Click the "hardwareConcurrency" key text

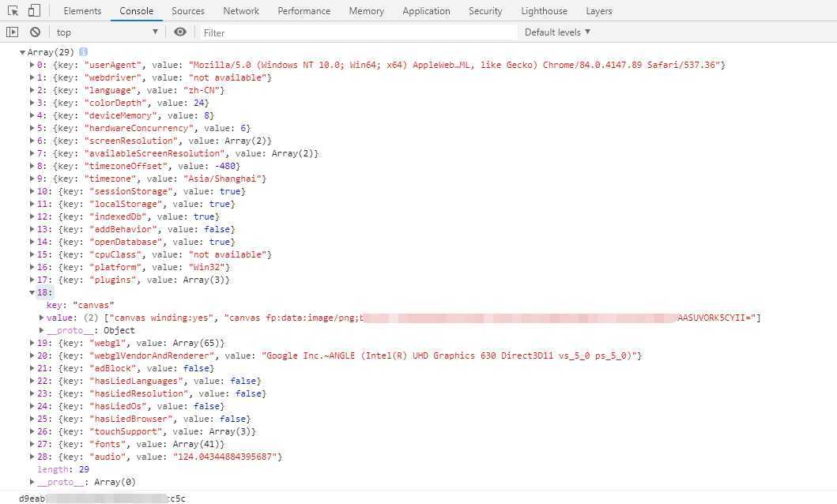click(x=139, y=128)
